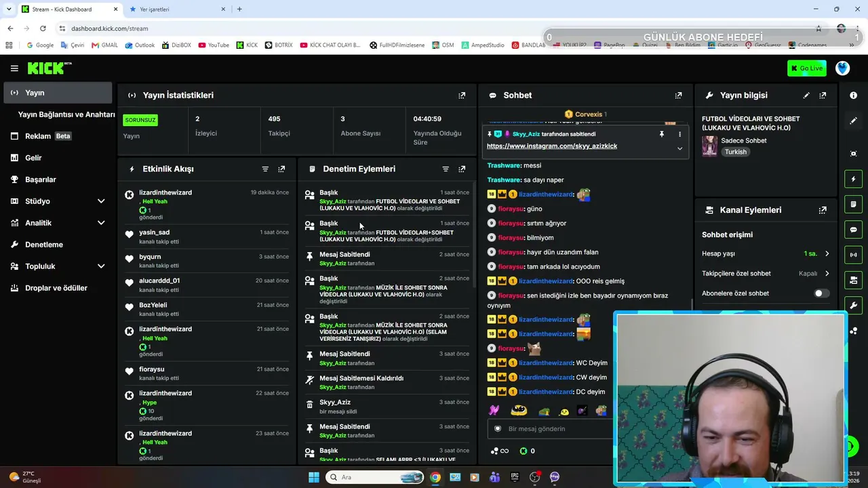This screenshot has width=868, height=488.
Task: Open the hamburger menu beside the Kick logo
Action: pyautogui.click(x=14, y=68)
